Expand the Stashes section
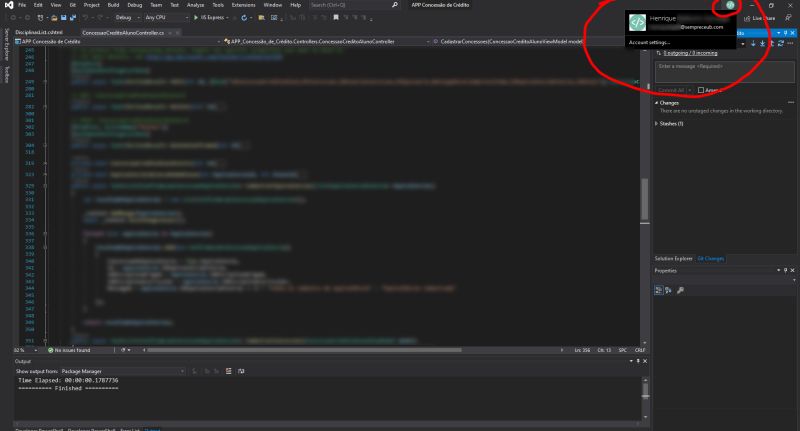 657,124
